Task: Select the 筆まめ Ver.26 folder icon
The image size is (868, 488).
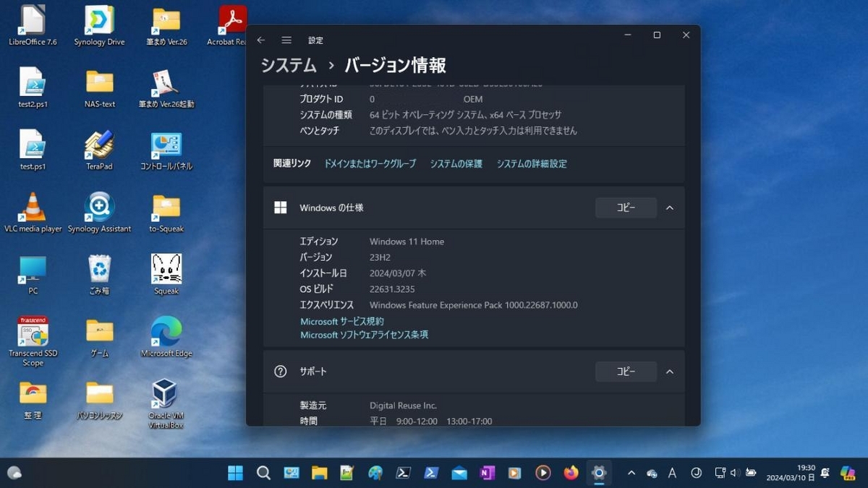Action: (x=166, y=25)
